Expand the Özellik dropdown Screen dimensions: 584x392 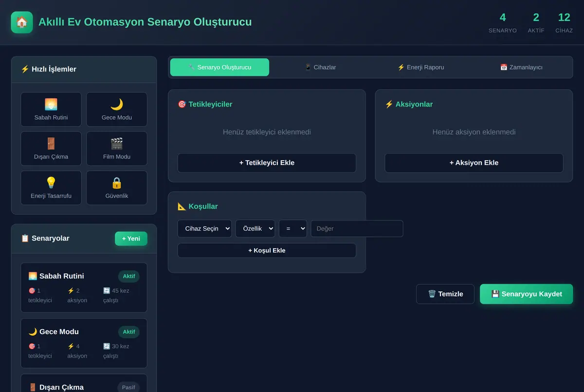tap(255, 229)
